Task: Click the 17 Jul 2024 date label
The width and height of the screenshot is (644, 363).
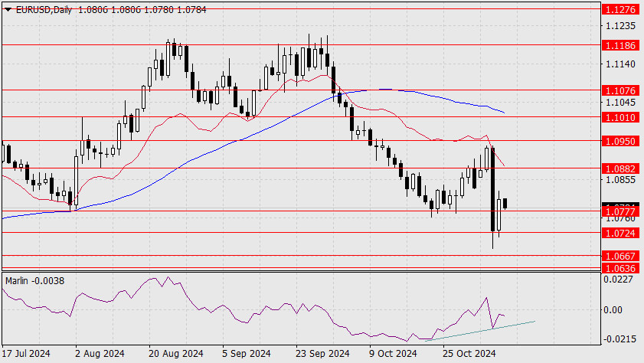Action: 26,354
